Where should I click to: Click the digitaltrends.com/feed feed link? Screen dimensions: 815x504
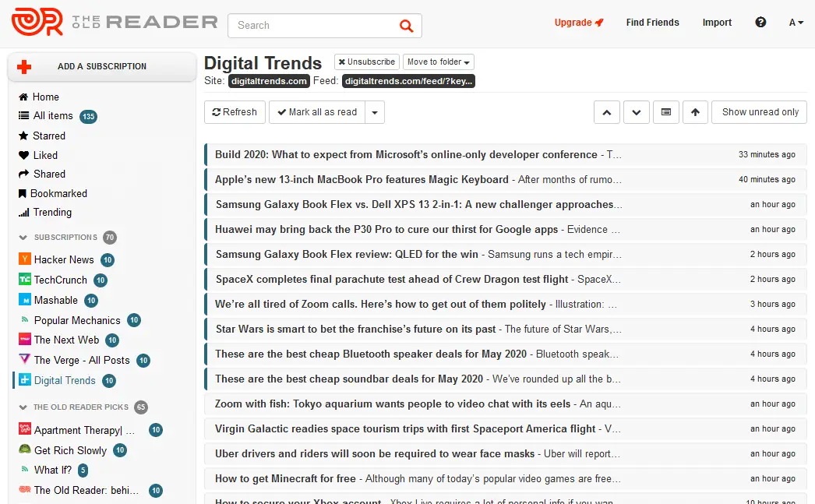(408, 81)
